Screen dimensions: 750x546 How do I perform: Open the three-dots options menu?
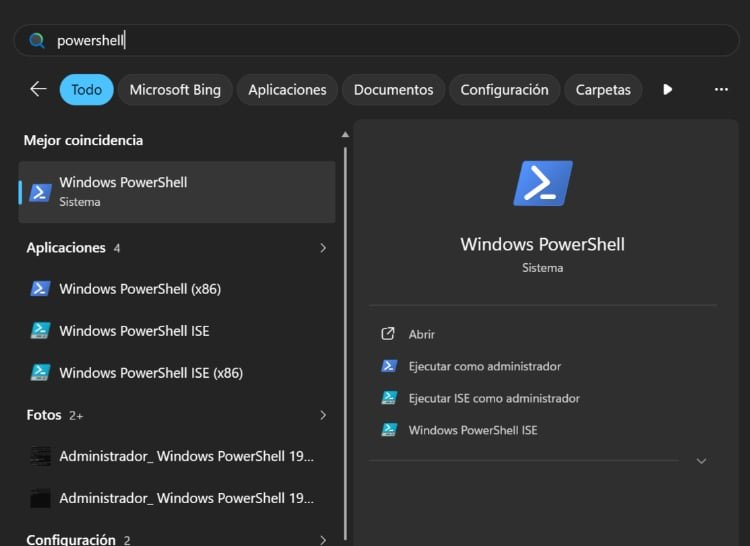tap(721, 89)
